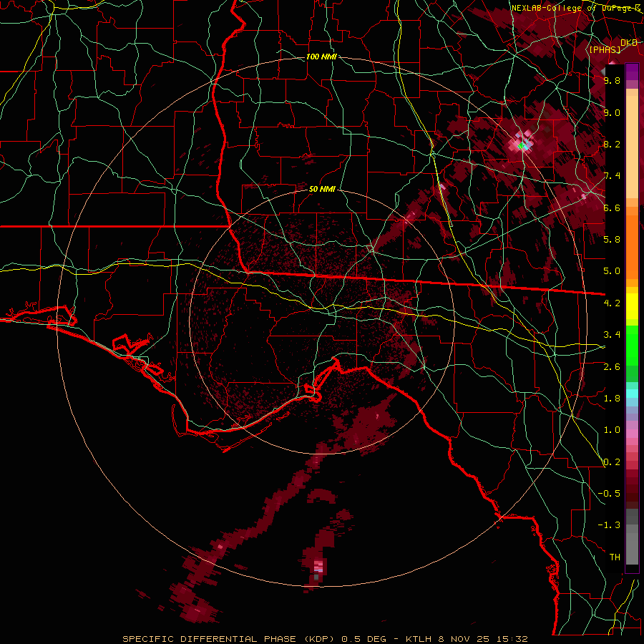Click the pink-white core in the southern offshore cell

click(318, 567)
